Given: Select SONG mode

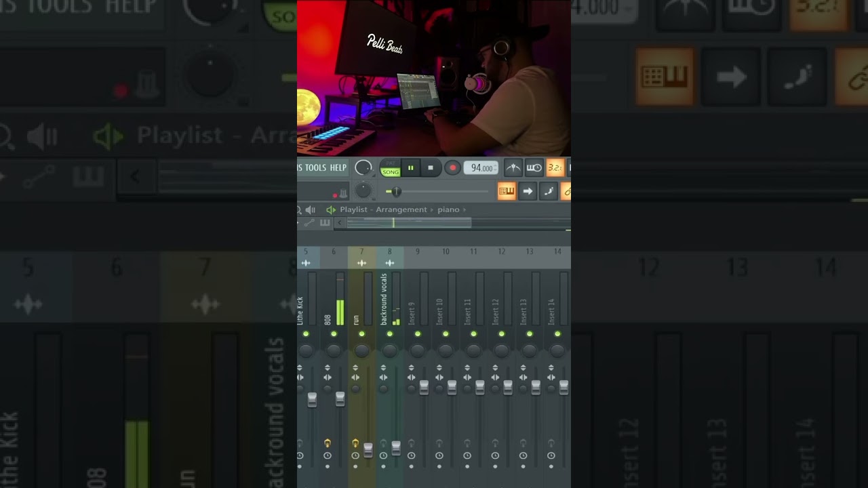Looking at the screenshot, I should point(391,172).
